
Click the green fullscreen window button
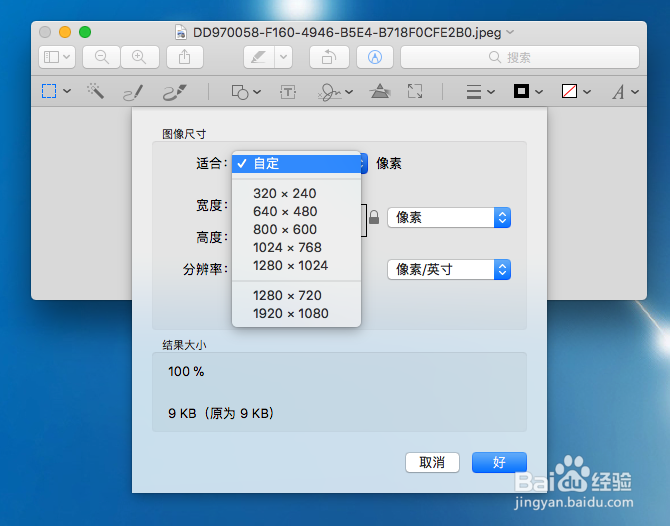point(85,32)
